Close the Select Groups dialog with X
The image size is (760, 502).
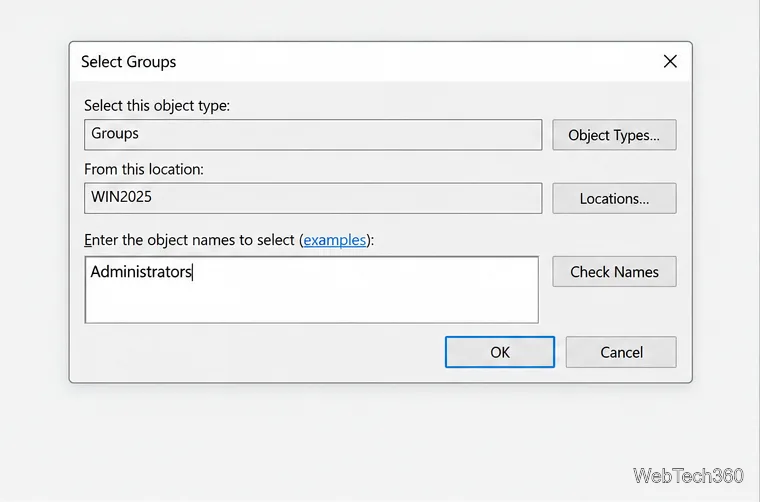click(x=670, y=62)
